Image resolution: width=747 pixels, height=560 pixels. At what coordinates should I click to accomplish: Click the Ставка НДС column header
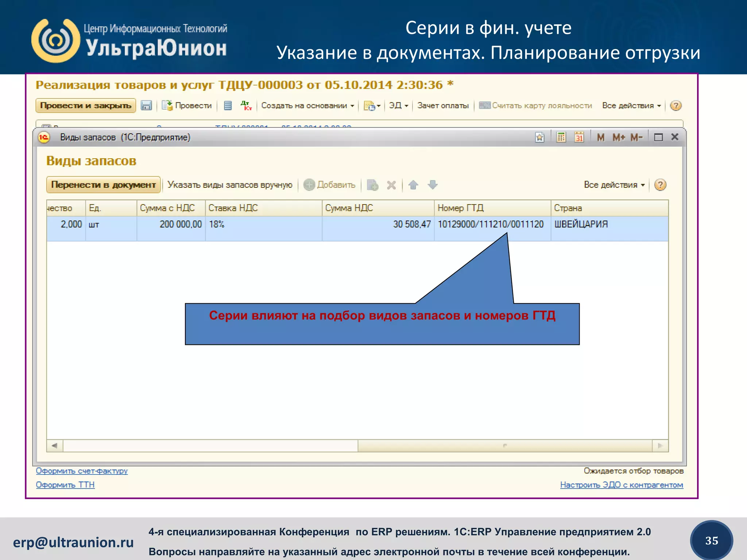[264, 208]
